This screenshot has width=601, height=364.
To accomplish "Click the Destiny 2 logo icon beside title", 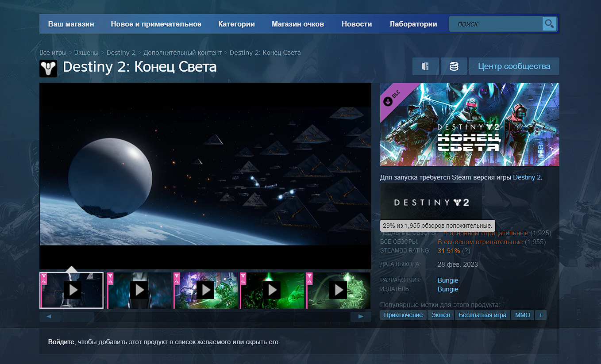I will [x=48, y=68].
